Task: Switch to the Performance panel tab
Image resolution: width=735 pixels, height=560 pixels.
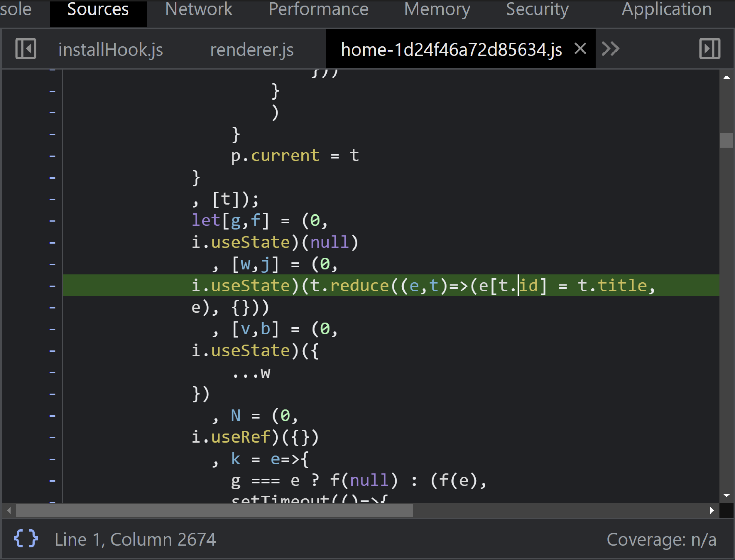Action: [x=319, y=9]
